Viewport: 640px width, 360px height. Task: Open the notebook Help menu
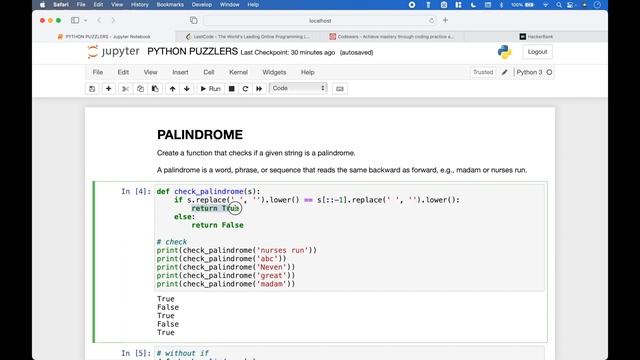coord(308,72)
